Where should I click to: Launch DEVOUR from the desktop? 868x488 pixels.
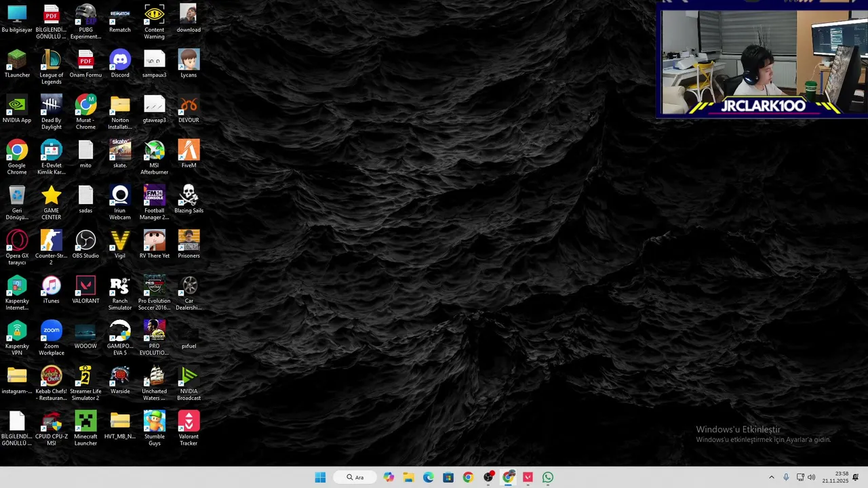[x=189, y=109]
